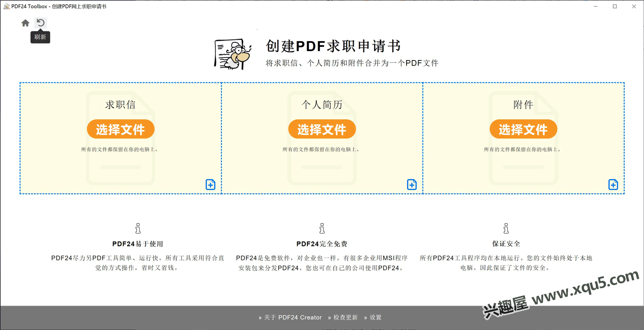The width and height of the screenshot is (644, 330).
Task: Choose a file for 求职信 (cover letter)
Action: coord(121,129)
